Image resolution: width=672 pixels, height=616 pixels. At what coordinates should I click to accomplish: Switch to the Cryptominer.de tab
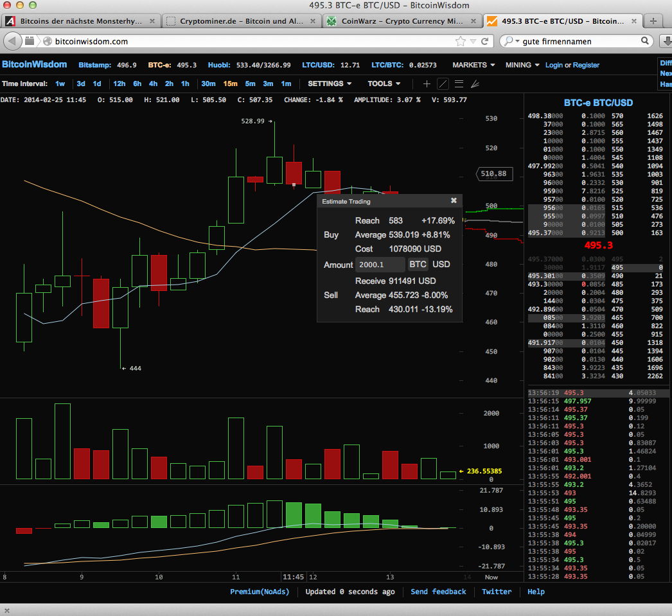[242, 21]
